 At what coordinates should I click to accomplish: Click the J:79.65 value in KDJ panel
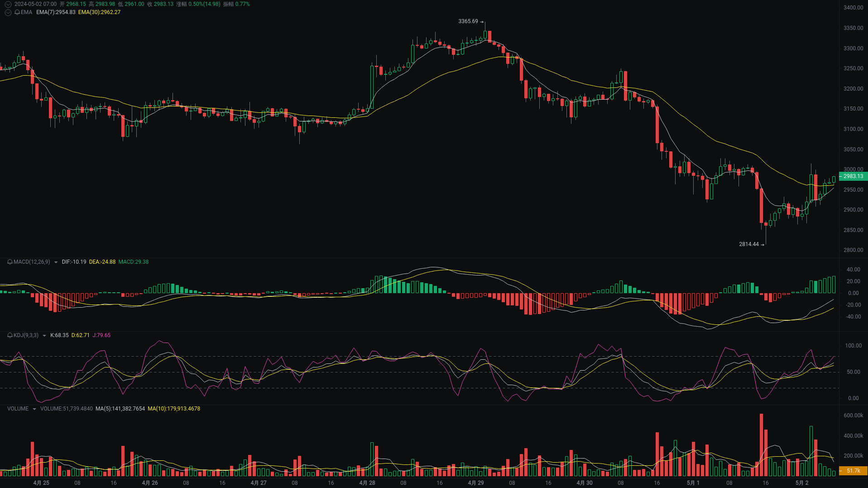tap(102, 335)
